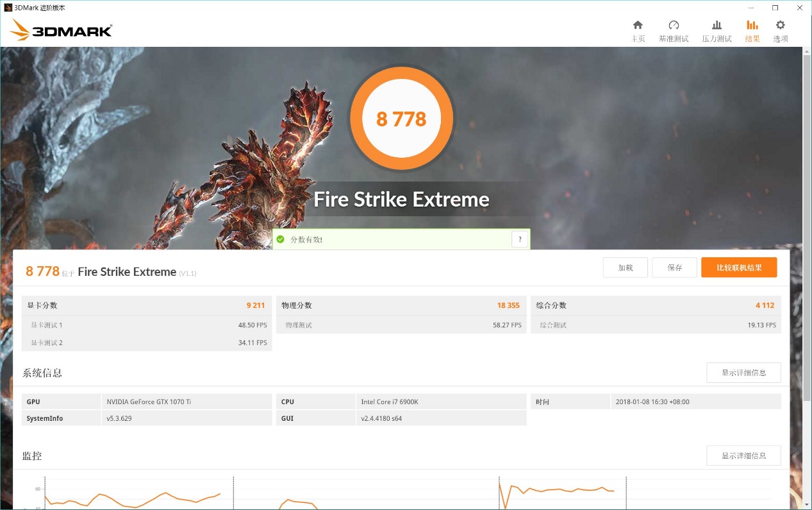Select the 显卡测试 2 result row
The height and width of the screenshot is (510, 812).
[147, 343]
